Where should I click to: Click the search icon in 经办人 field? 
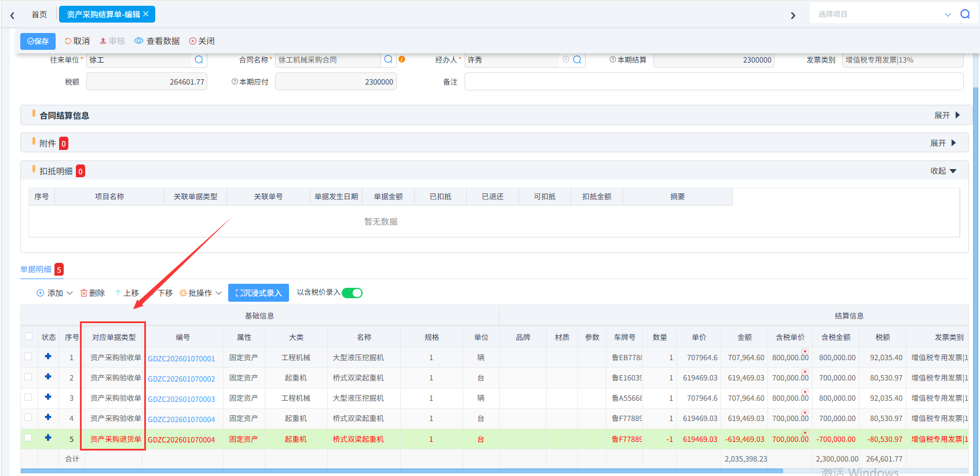pyautogui.click(x=577, y=60)
